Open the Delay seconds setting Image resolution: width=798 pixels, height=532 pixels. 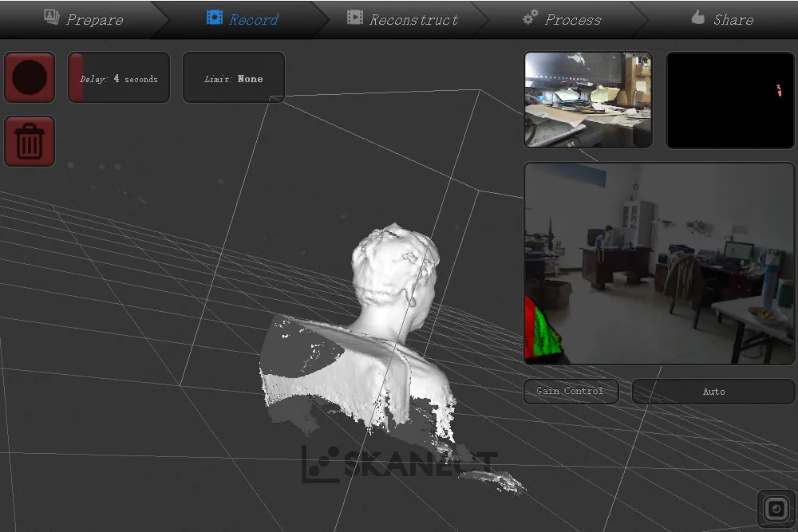[x=118, y=77]
